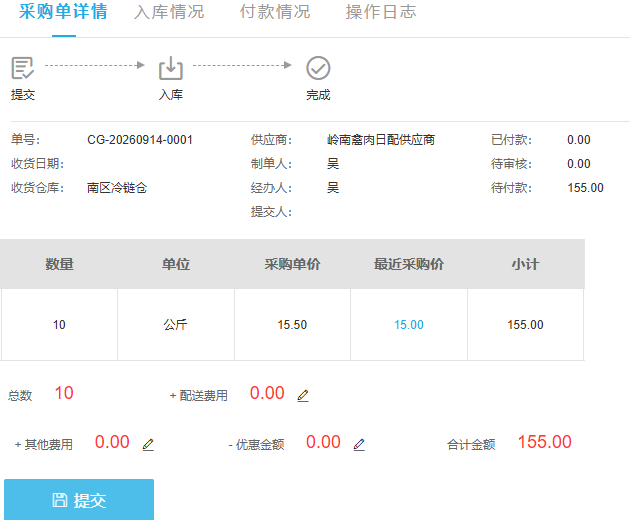630x520 pixels.
Task: Click the 制单人 value 吴
Action: pos(333,164)
